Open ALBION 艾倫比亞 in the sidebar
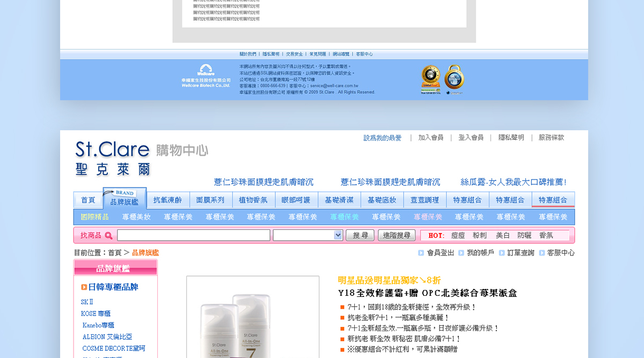 pyautogui.click(x=107, y=337)
